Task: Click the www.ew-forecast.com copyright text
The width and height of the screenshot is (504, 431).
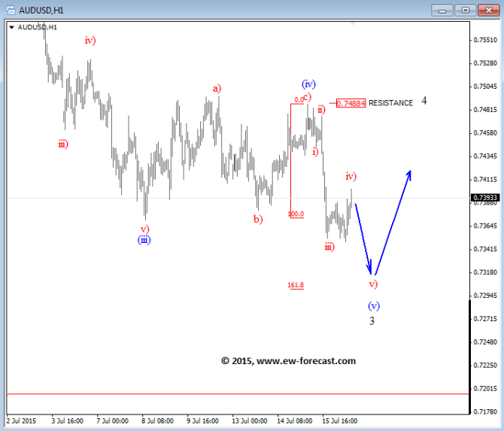Action: 288,361
